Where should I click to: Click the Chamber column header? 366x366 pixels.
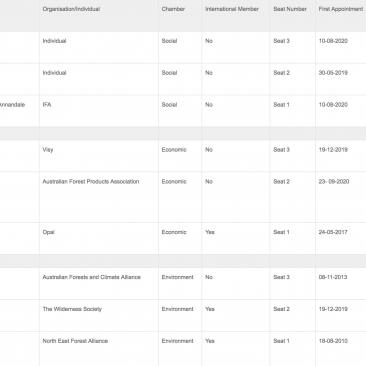coord(173,9)
